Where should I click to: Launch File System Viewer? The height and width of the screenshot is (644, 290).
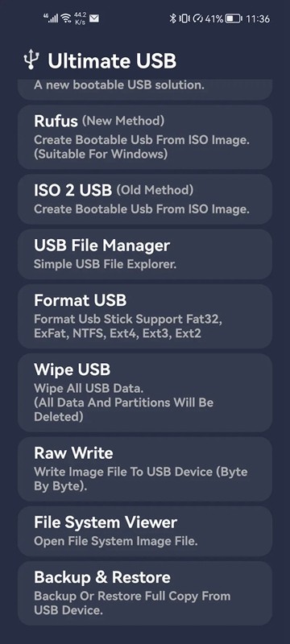(x=145, y=531)
